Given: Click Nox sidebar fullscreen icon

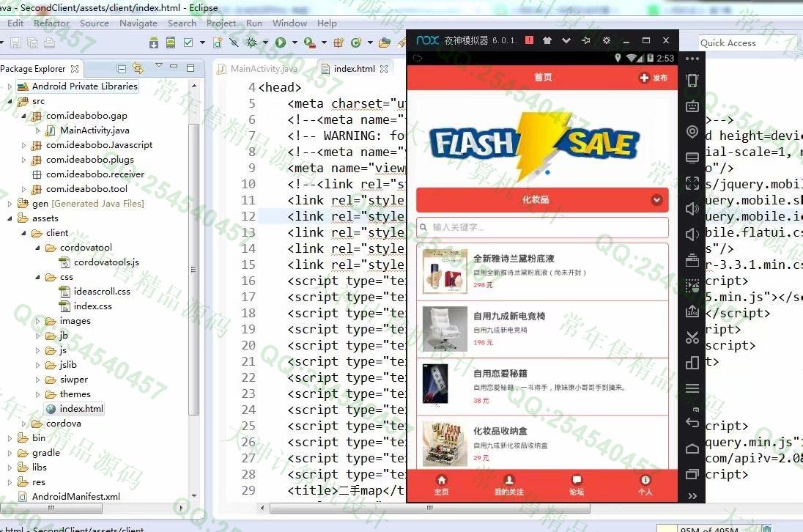Looking at the screenshot, I should (692, 182).
